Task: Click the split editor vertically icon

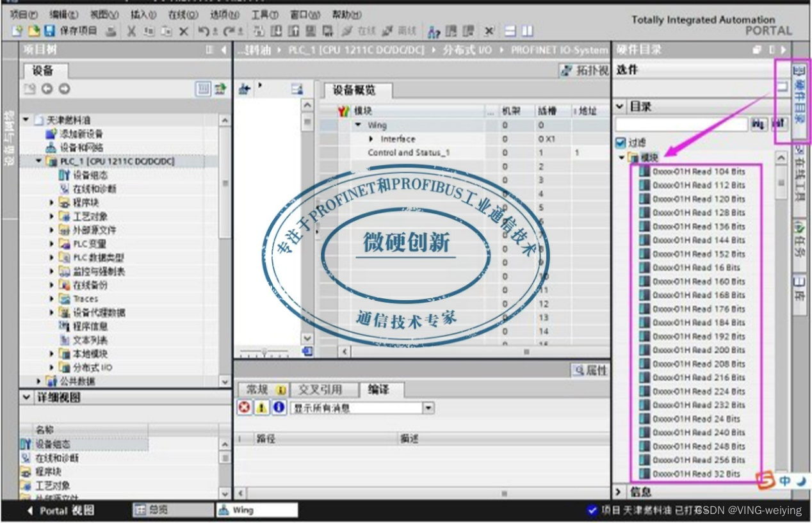Action: pyautogui.click(x=526, y=31)
